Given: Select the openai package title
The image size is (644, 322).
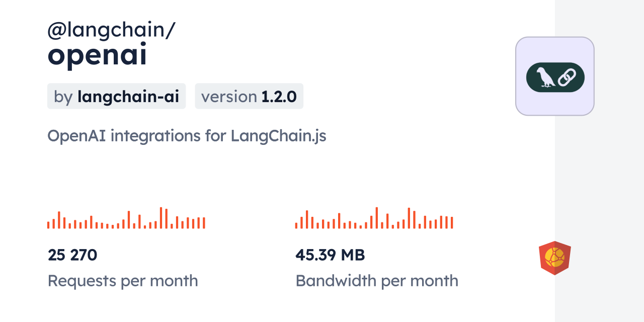Looking at the screenshot, I should (97, 56).
